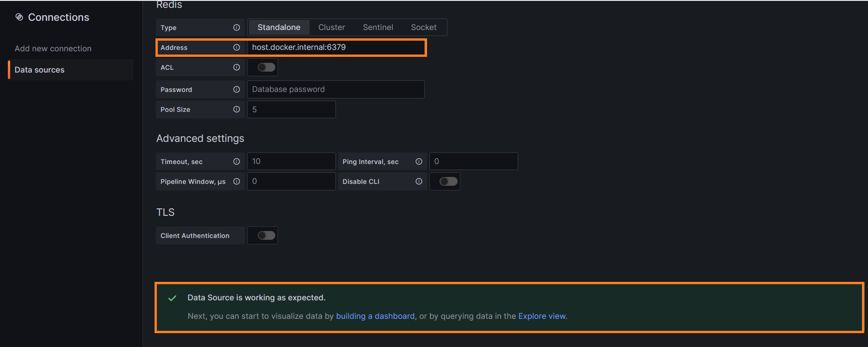Click the Pool Size info icon
The image size is (868, 347).
coord(236,110)
